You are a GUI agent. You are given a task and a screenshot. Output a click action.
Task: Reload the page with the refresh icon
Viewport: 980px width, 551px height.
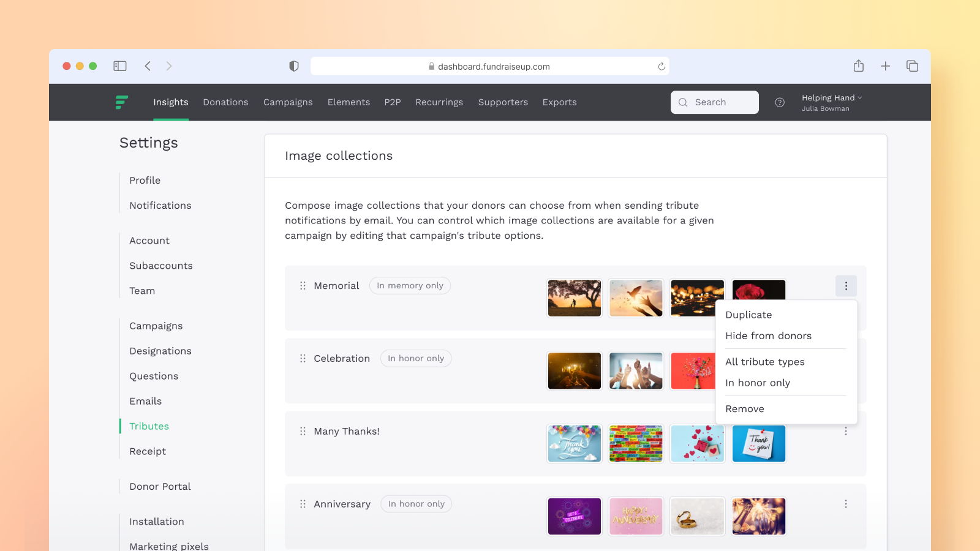tap(661, 67)
